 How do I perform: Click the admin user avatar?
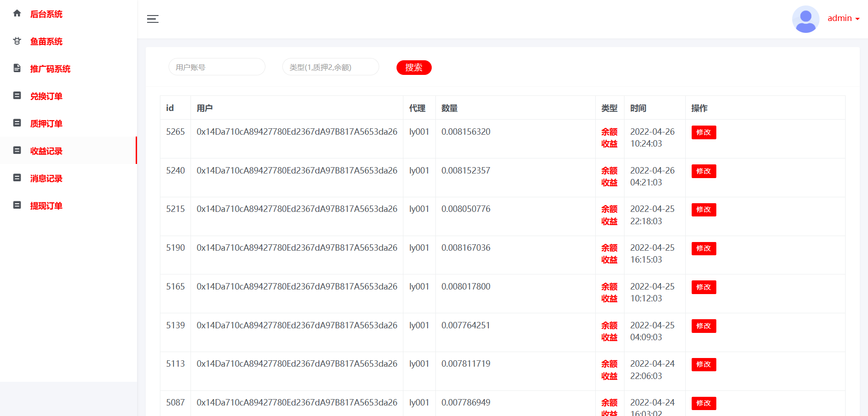coord(805,19)
